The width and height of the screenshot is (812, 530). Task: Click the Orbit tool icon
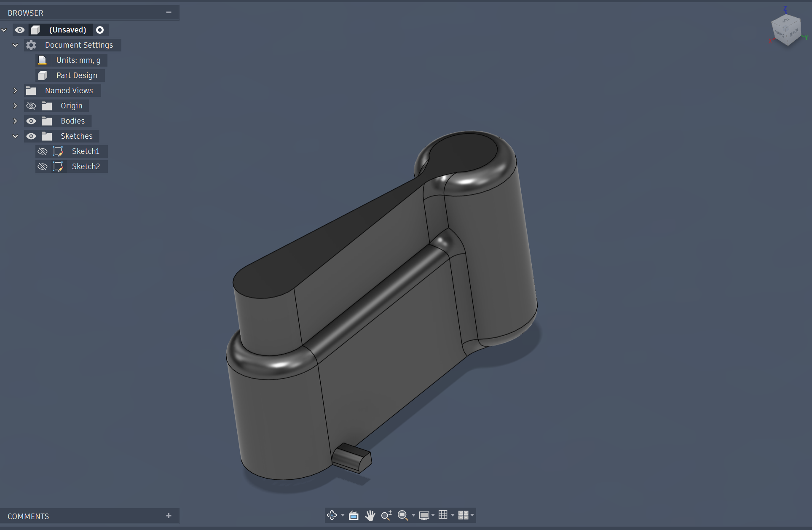[332, 515]
